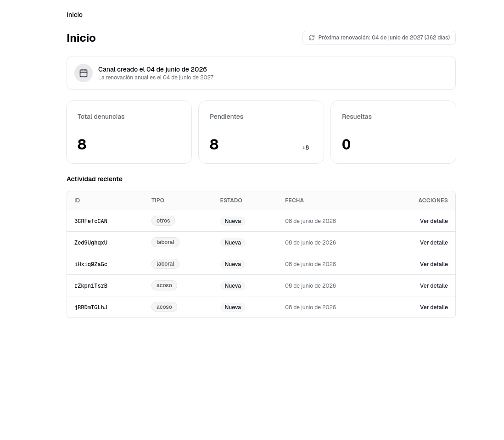Open Ver detalle for iHxiq9ZaGc
The image size is (504, 440).
tap(434, 264)
